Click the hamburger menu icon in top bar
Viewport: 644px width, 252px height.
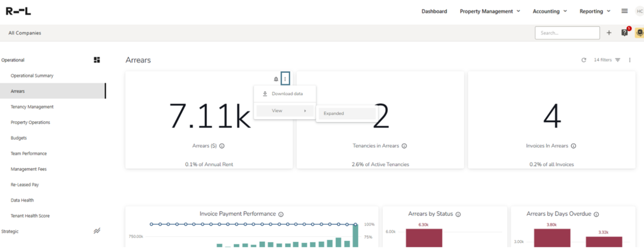[624, 11]
